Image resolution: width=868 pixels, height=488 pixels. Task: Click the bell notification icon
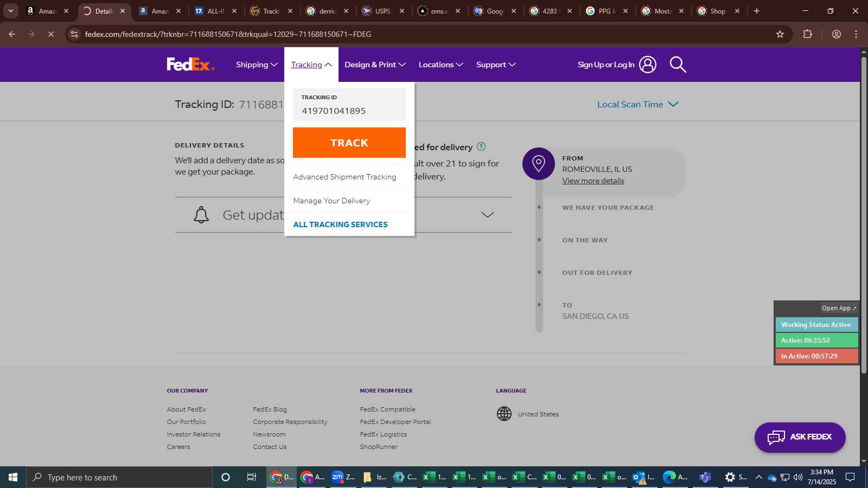(201, 215)
